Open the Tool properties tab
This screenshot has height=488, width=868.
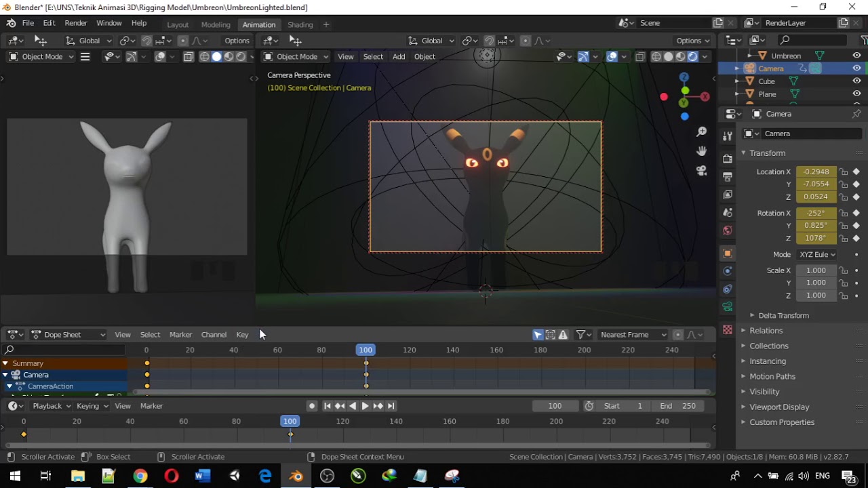(728, 136)
